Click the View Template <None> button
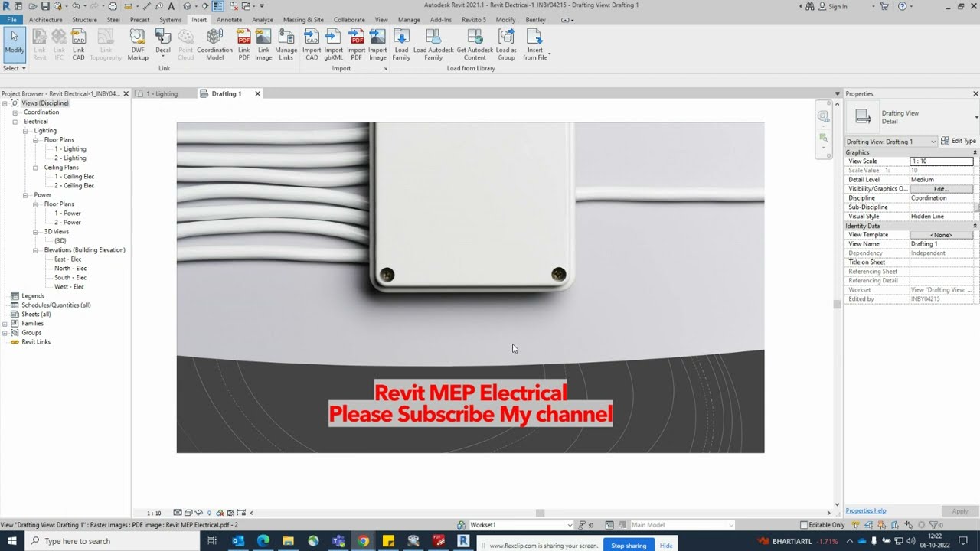This screenshot has width=980, height=551. pyautogui.click(x=942, y=235)
